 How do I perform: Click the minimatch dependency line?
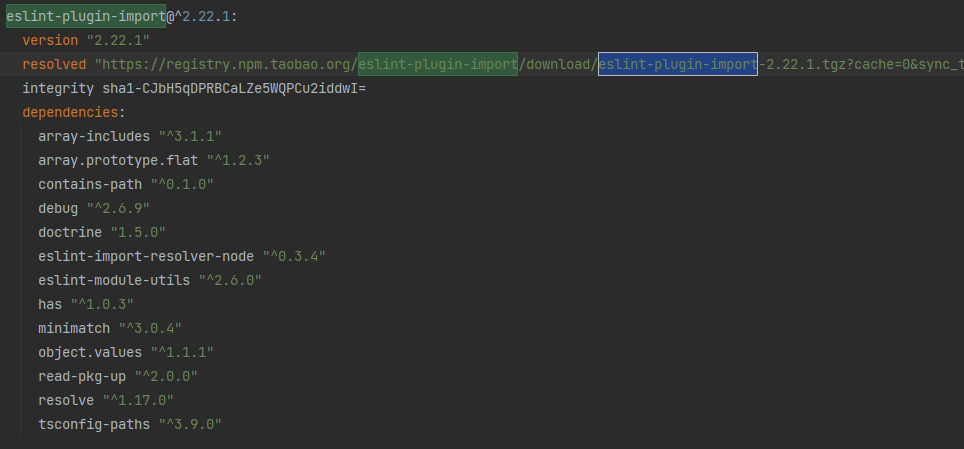pyautogui.click(x=110, y=328)
